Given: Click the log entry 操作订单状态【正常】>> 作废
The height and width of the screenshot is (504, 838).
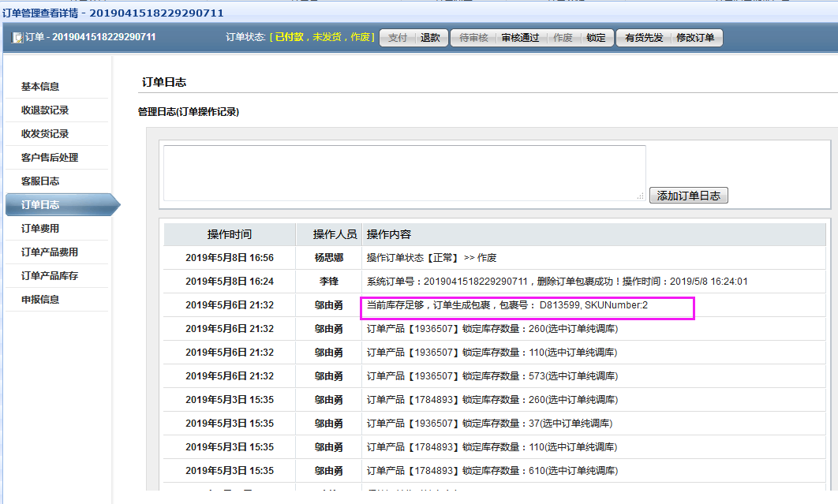Looking at the screenshot, I should point(432,258).
